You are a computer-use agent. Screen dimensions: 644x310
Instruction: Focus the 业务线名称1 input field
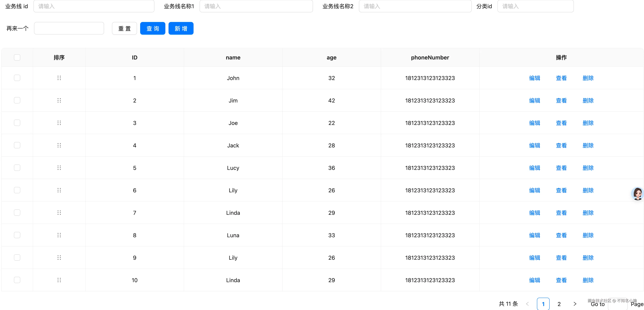[256, 6]
